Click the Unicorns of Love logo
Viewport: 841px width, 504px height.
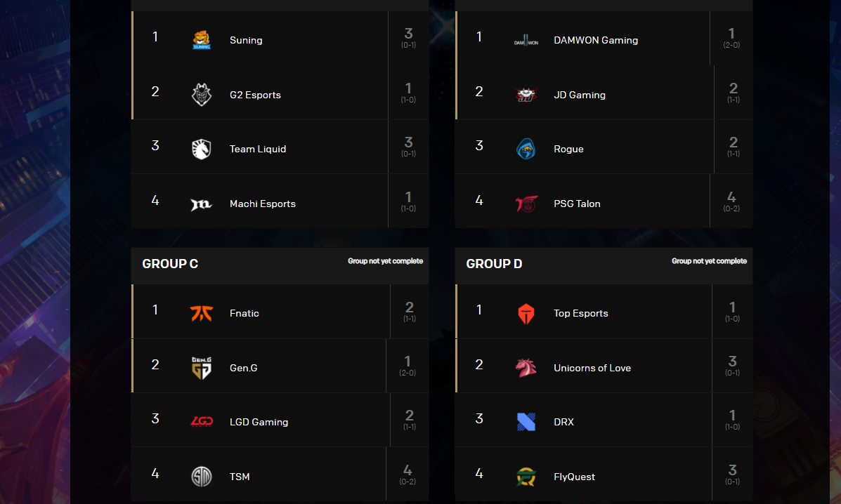[x=526, y=368]
